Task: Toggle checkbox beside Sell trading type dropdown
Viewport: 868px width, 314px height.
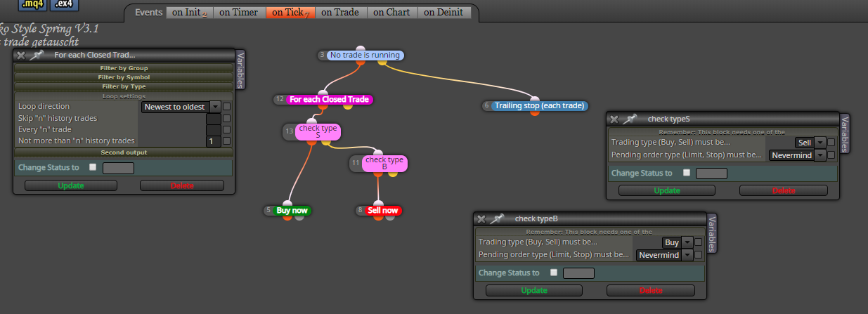Action: click(831, 143)
